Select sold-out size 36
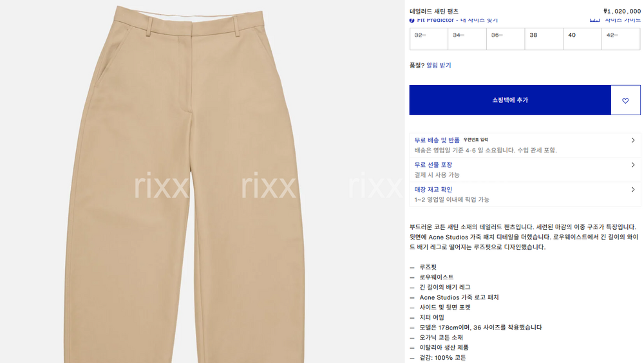The width and height of the screenshot is (644, 363). (x=506, y=39)
